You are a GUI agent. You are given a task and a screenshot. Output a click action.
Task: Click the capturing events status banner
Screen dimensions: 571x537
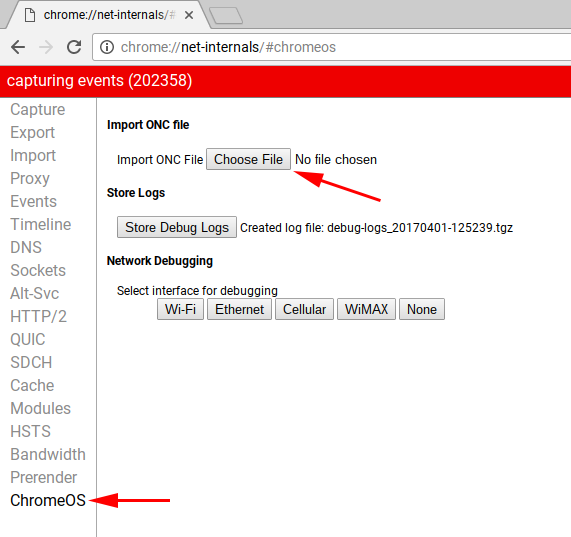click(286, 81)
